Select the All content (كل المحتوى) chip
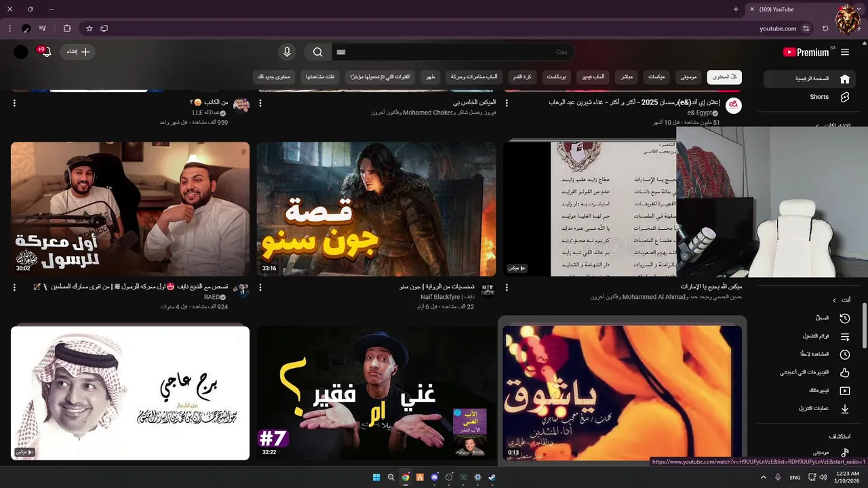Viewport: 868px width, 488px height. coord(724,77)
